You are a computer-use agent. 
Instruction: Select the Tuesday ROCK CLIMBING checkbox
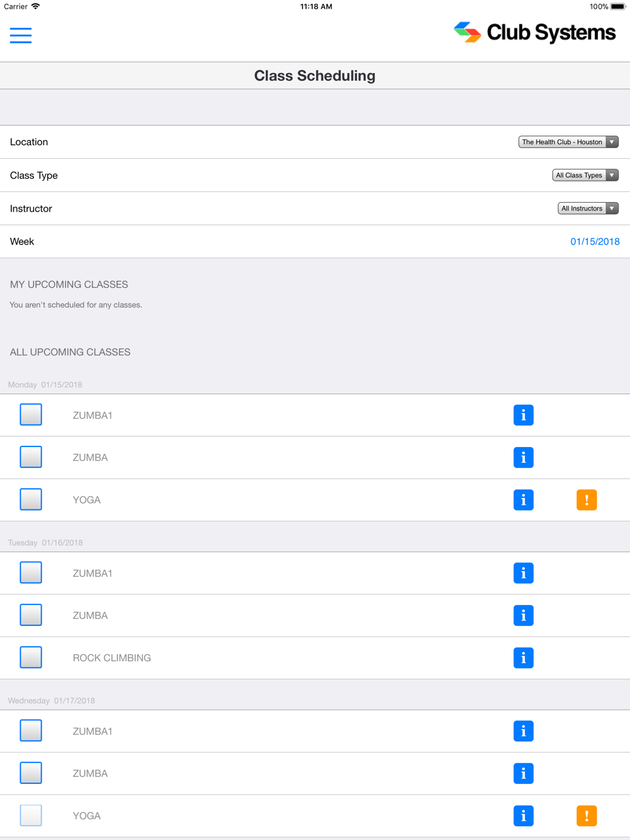click(31, 657)
